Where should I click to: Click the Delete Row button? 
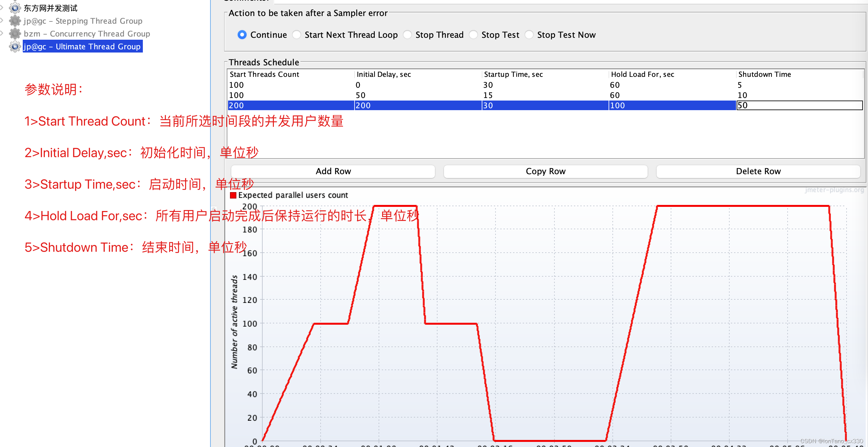coord(758,171)
